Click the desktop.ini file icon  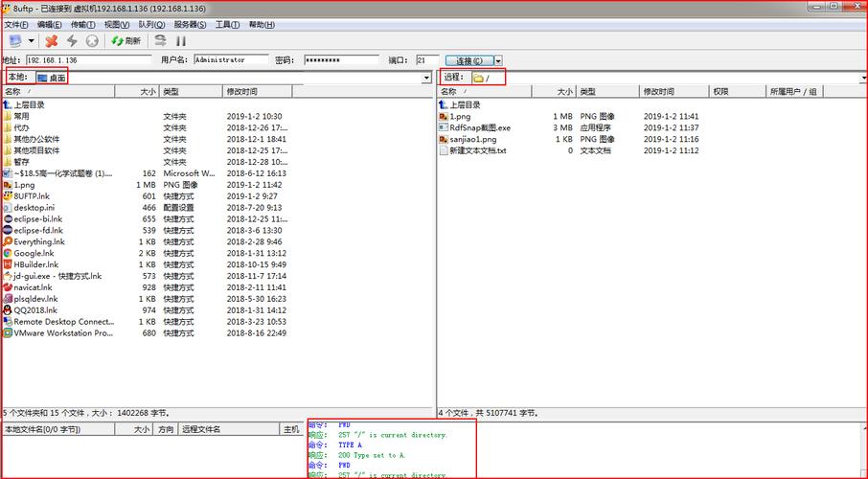pos(8,208)
